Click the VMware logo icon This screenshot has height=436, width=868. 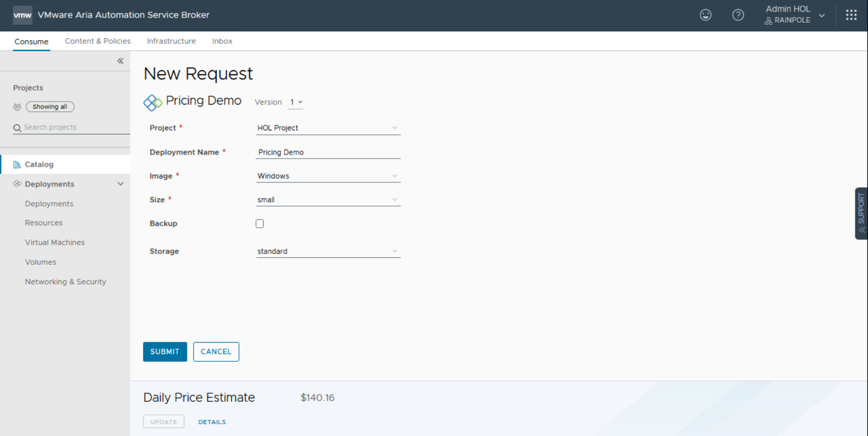tap(22, 15)
